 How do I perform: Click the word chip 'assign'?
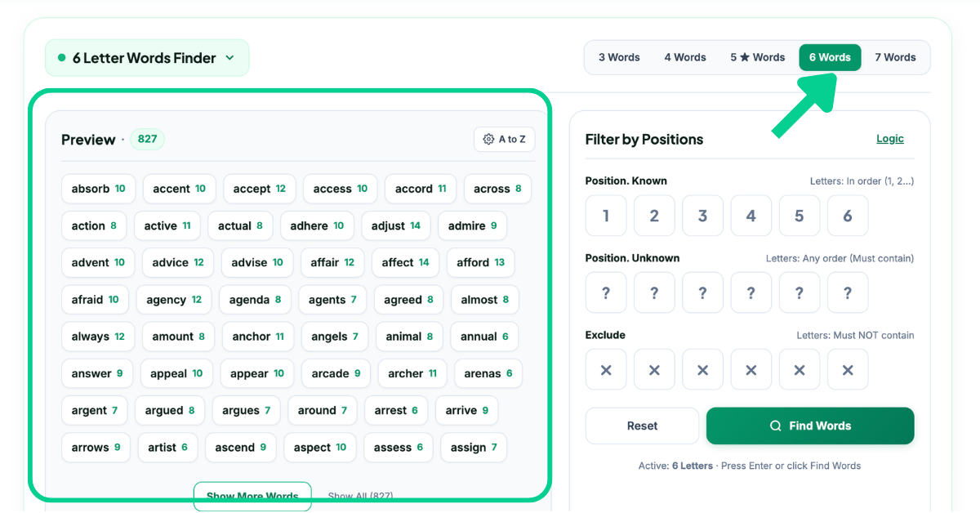474,447
